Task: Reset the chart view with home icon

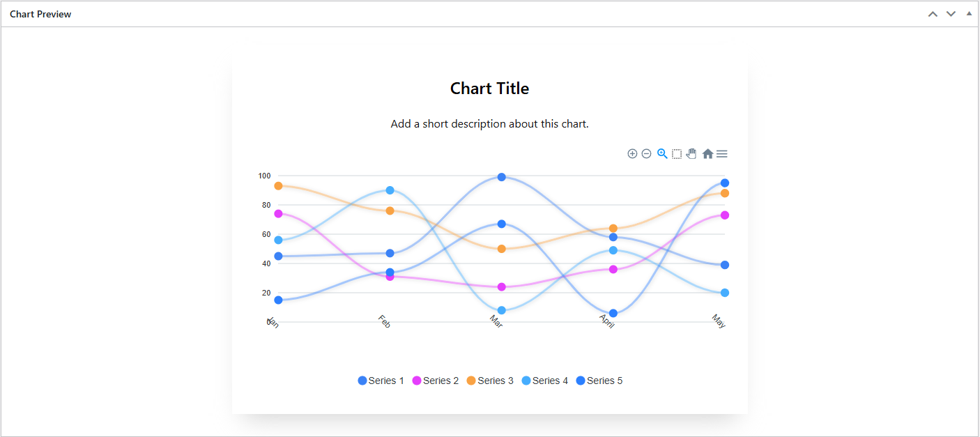Action: point(707,153)
